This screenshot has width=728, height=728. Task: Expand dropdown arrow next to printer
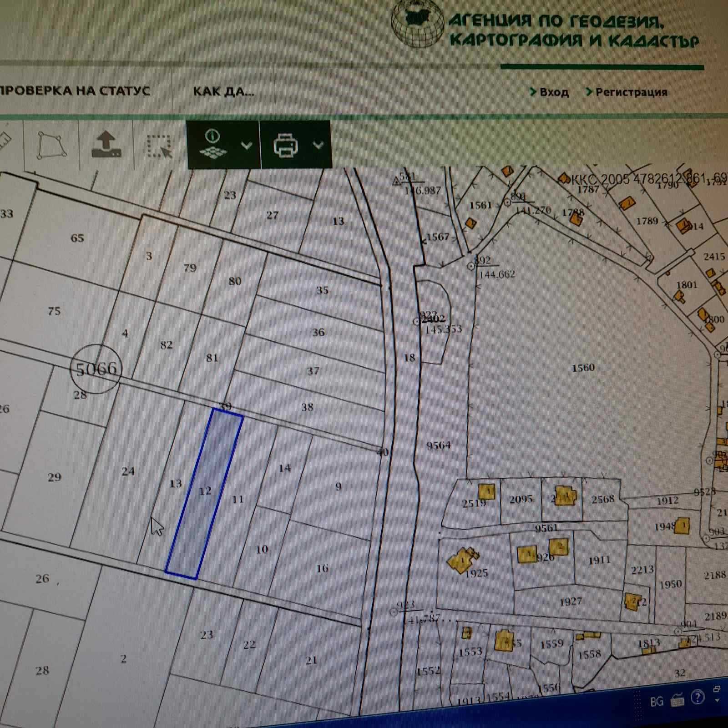(x=318, y=146)
